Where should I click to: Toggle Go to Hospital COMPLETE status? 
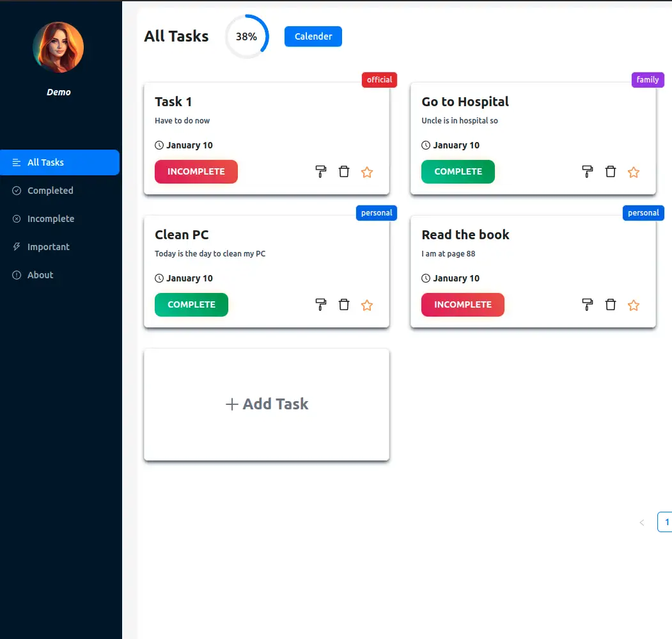coord(458,171)
